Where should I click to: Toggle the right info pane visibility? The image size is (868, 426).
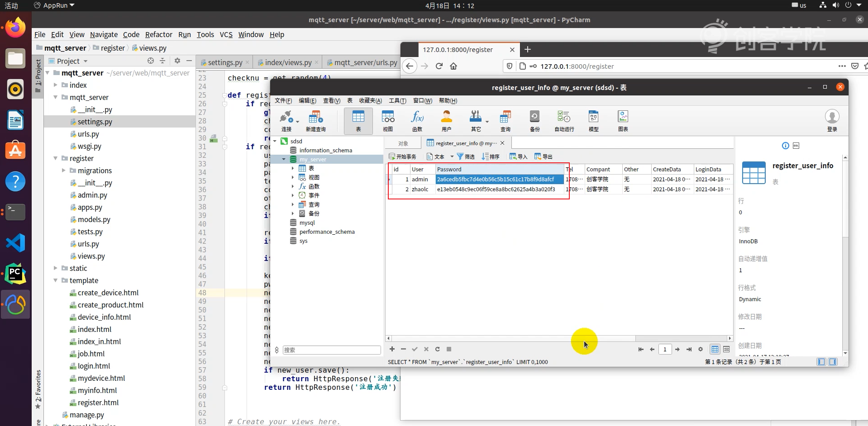(833, 362)
